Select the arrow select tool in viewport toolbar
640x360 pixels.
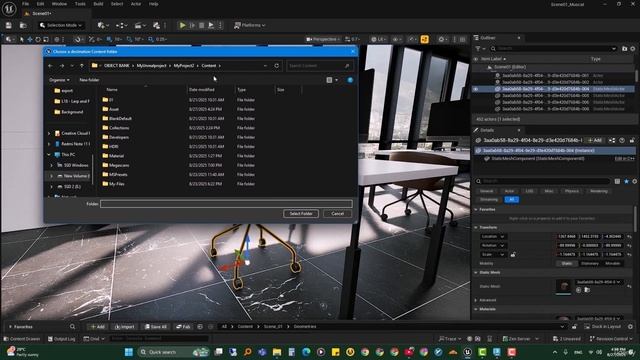click(x=22, y=40)
